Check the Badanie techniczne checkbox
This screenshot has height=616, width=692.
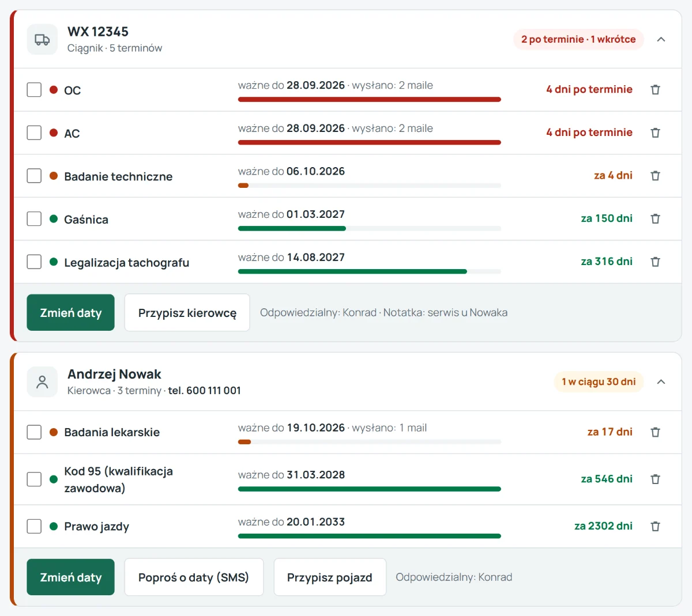pos(34,176)
